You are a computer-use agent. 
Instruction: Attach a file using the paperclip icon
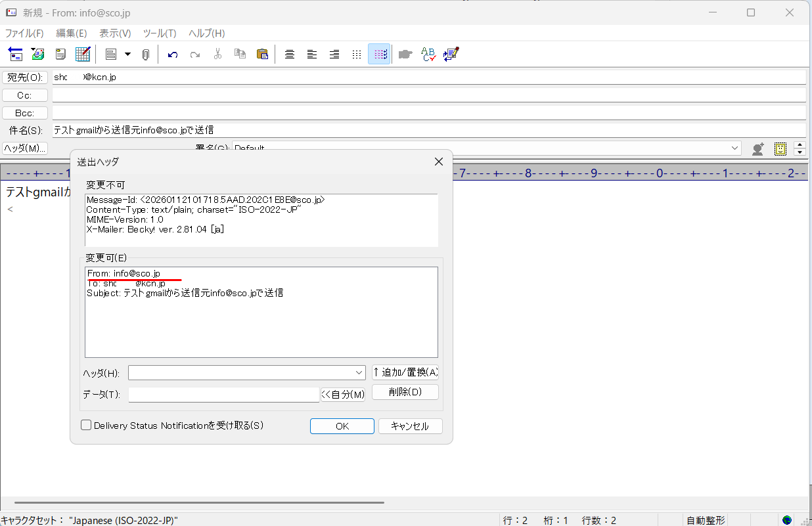tap(146, 54)
